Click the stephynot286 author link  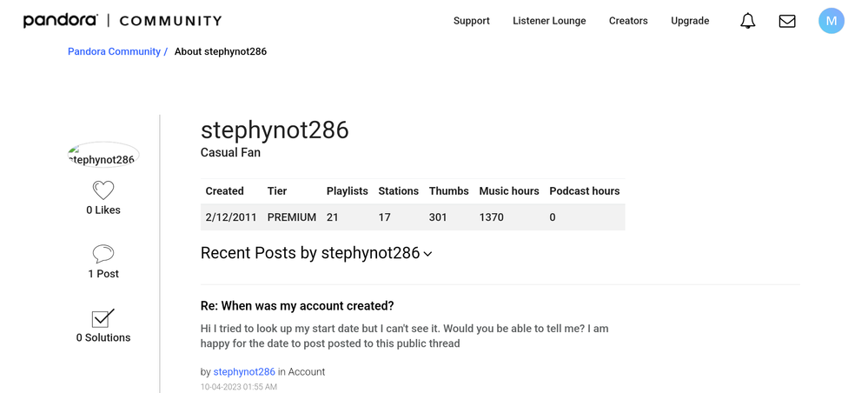[x=244, y=371]
